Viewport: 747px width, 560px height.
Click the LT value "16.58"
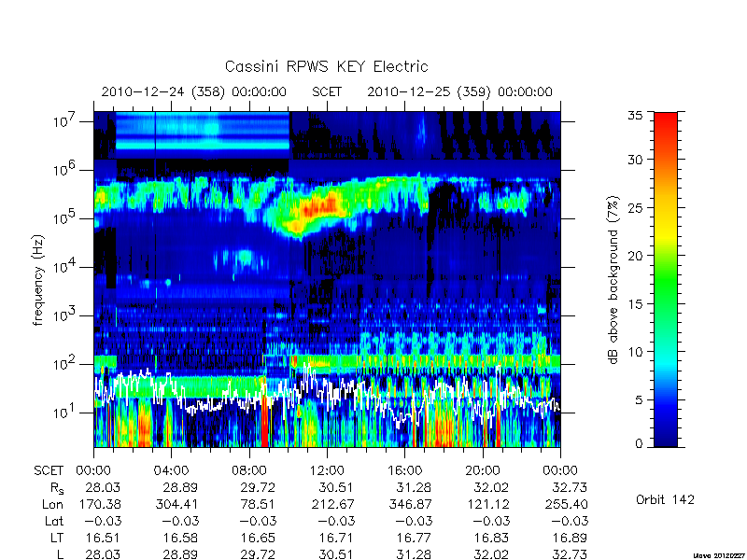[180, 538]
